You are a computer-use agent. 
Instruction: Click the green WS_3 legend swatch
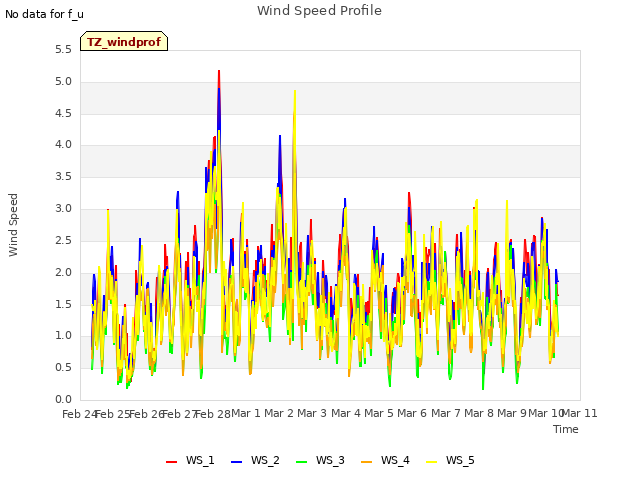[301, 461]
